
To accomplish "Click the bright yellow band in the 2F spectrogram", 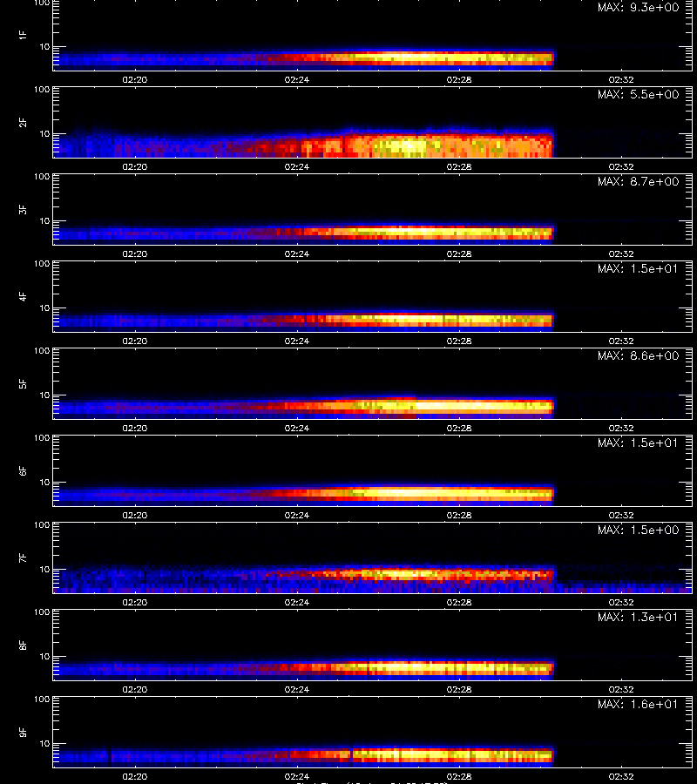I will click(400, 146).
